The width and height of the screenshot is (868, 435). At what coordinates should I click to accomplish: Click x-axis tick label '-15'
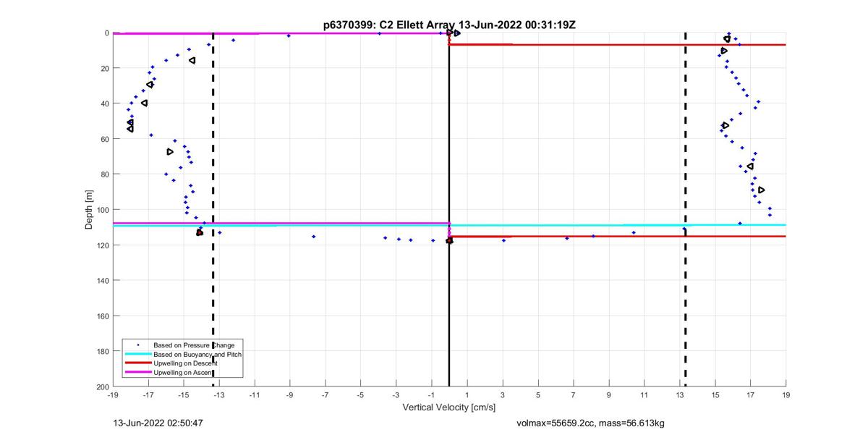(x=184, y=395)
